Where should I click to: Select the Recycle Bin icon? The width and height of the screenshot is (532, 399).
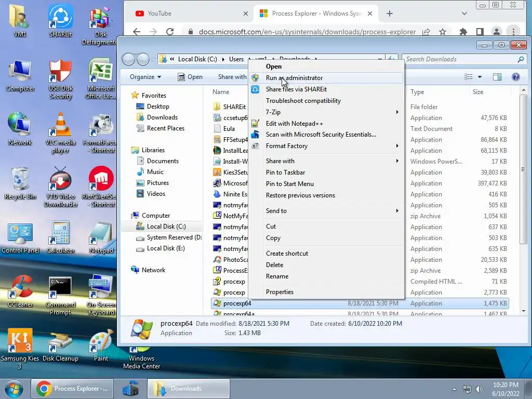click(20, 183)
